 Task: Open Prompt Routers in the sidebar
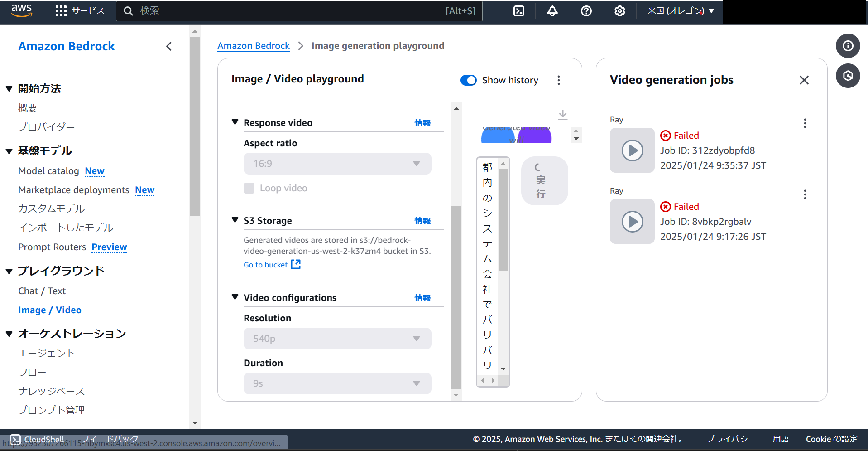(x=52, y=247)
